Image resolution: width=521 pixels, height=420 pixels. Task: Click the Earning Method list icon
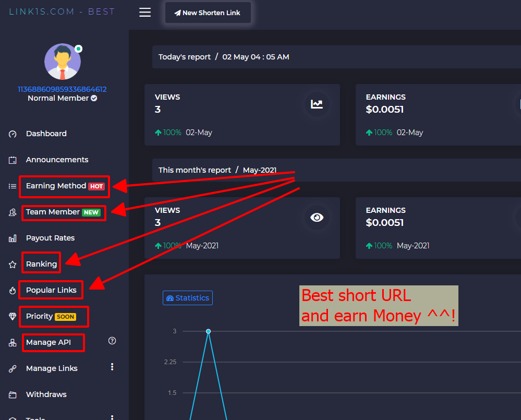click(x=13, y=186)
